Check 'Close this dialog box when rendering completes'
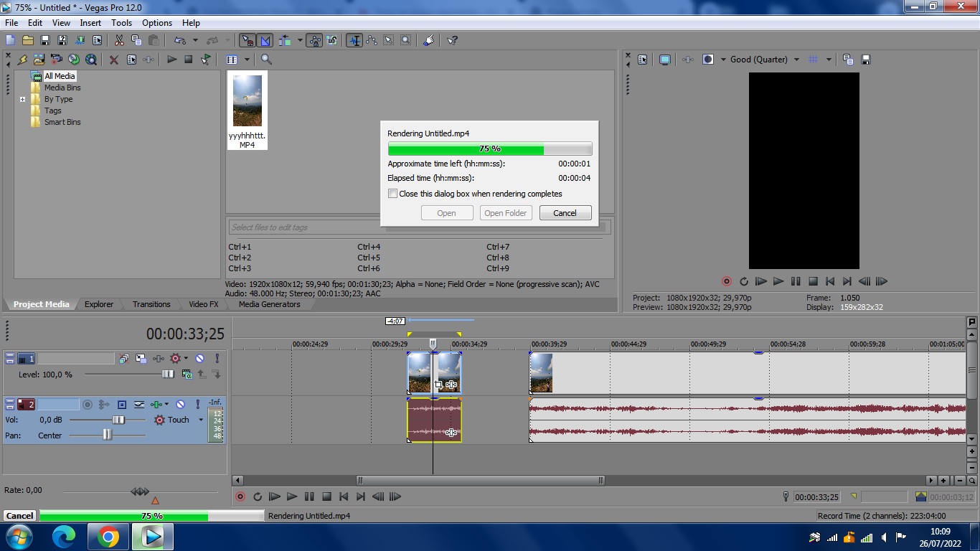This screenshot has width=980, height=551. pos(392,194)
